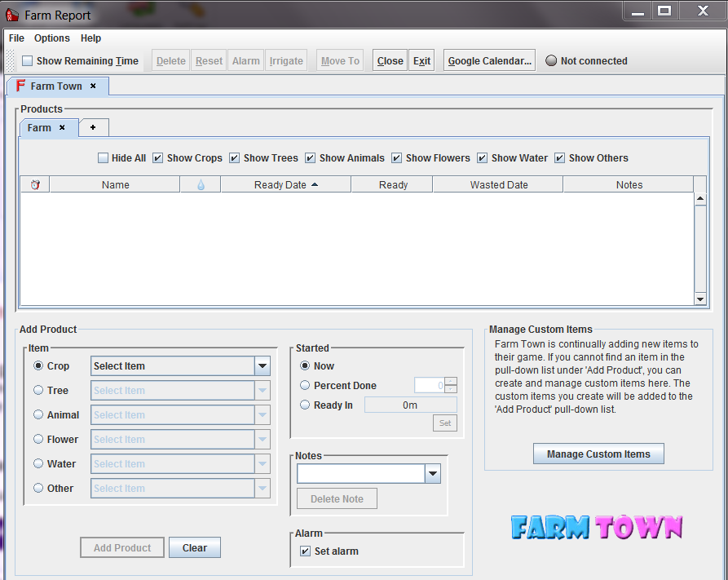Open the Options menu

[x=52, y=38]
